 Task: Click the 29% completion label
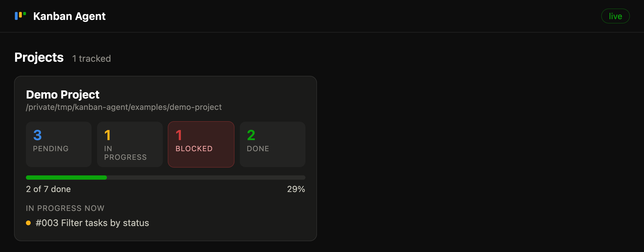pos(296,189)
